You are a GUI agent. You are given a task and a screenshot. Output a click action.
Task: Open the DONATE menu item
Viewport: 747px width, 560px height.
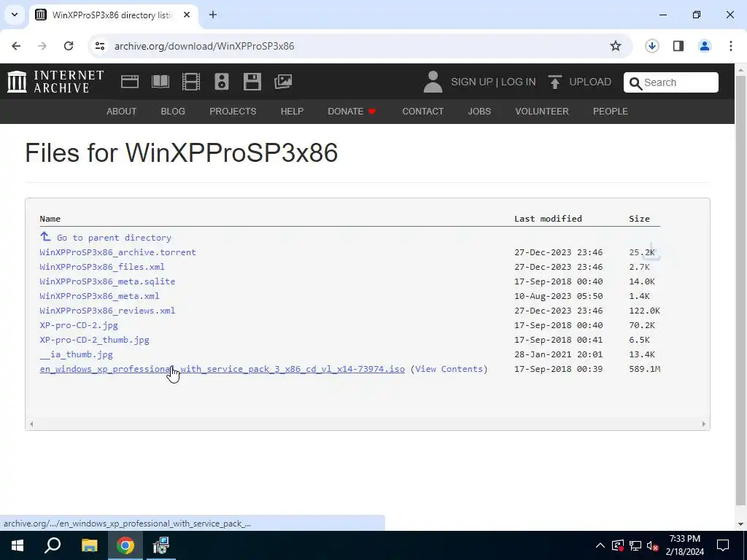[x=352, y=112]
